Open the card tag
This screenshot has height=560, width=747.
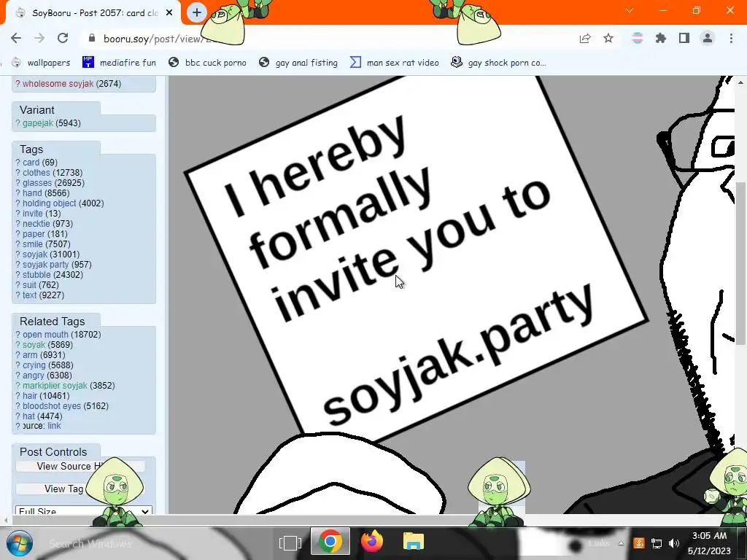pyautogui.click(x=31, y=163)
